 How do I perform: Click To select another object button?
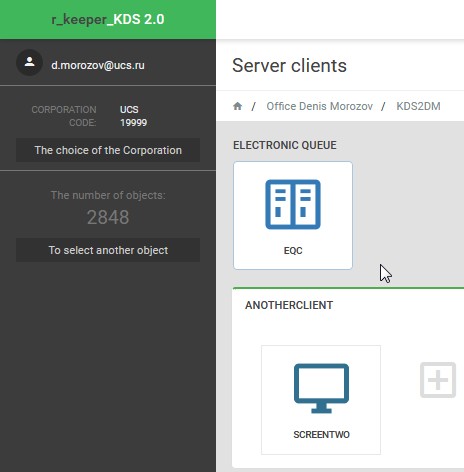pyautogui.click(x=108, y=250)
